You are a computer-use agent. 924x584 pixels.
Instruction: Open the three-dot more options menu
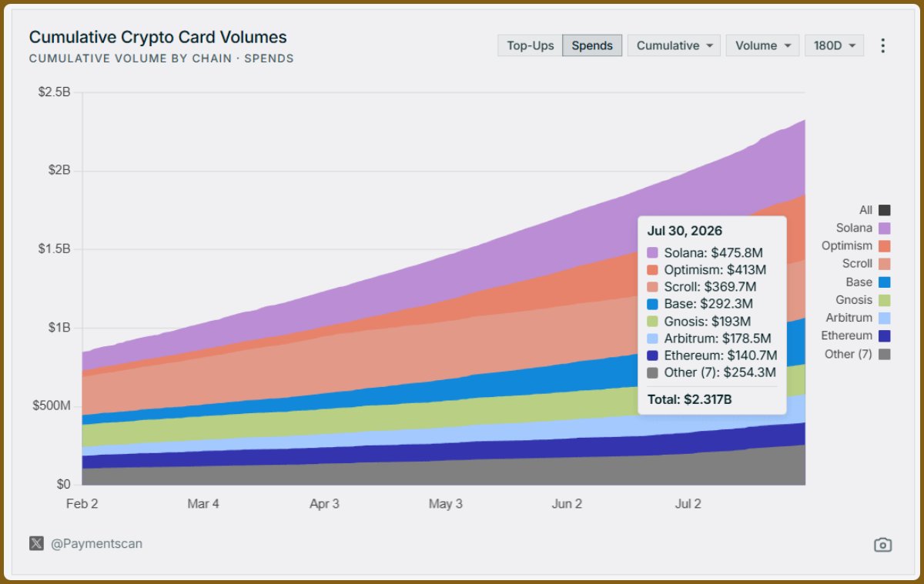[x=883, y=45]
